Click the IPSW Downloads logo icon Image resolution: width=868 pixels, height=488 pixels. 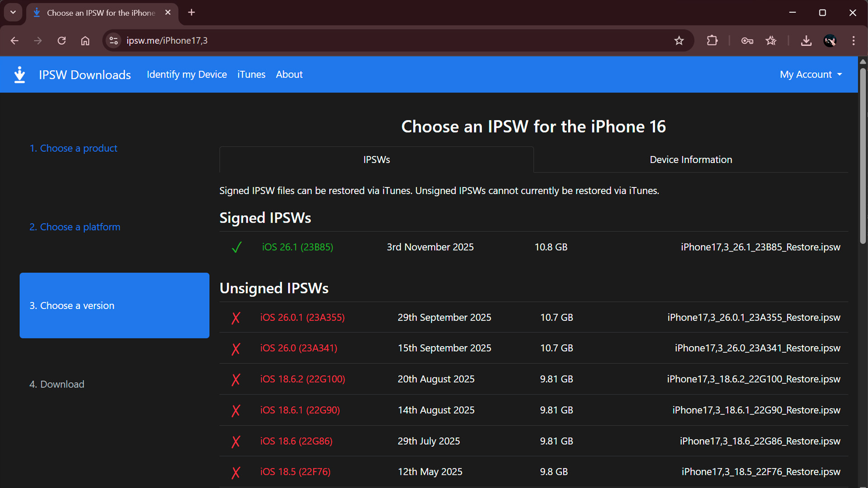[19, 75]
